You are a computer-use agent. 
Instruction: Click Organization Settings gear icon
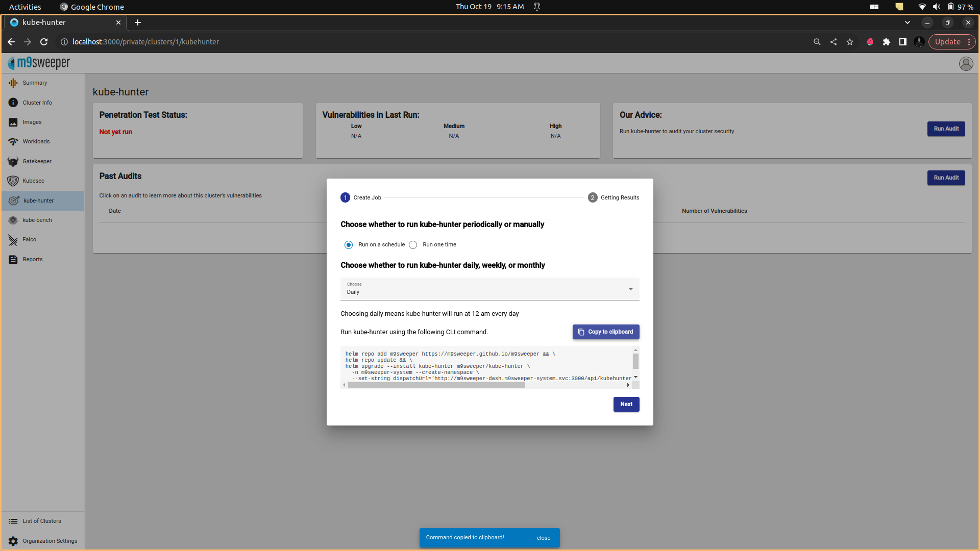[13, 541]
